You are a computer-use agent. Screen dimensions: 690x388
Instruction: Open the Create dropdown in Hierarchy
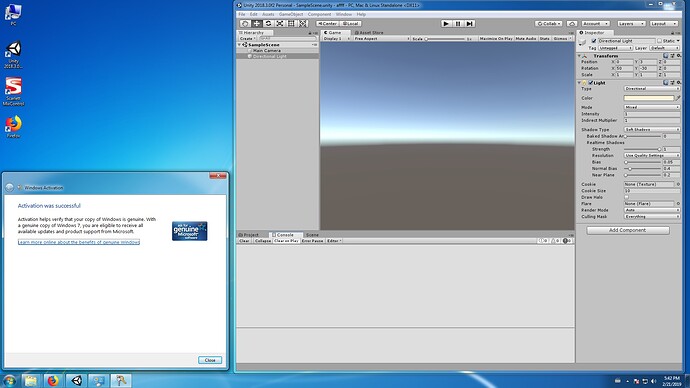247,38
